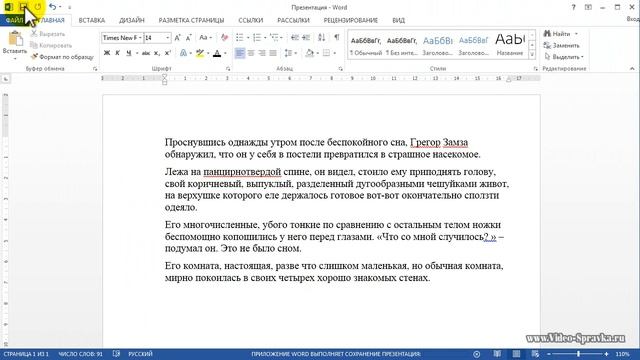
Task: Switch to Print Layout view icon
Action: pyautogui.click(x=516, y=354)
